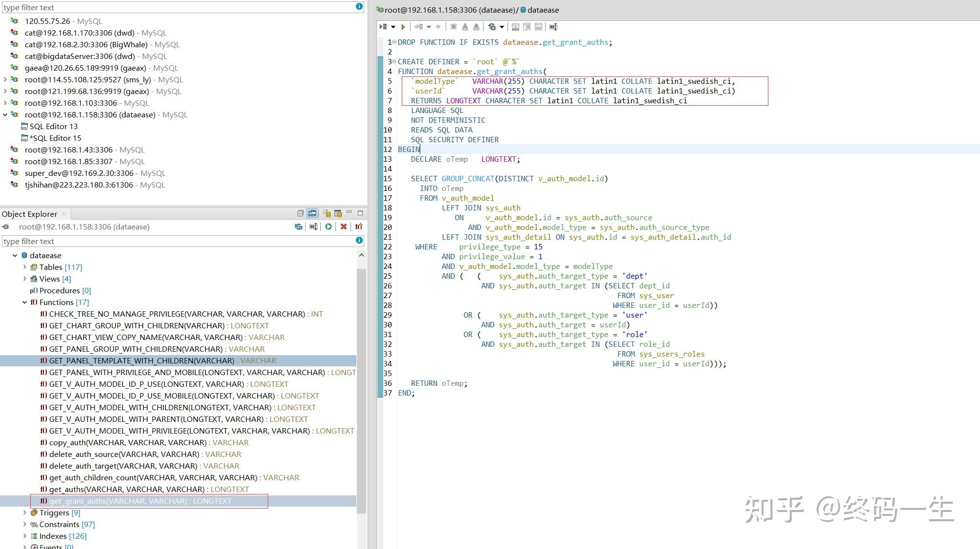Run all SQL statements with the execute script icon
The height and width of the screenshot is (549, 980).
[x=383, y=27]
